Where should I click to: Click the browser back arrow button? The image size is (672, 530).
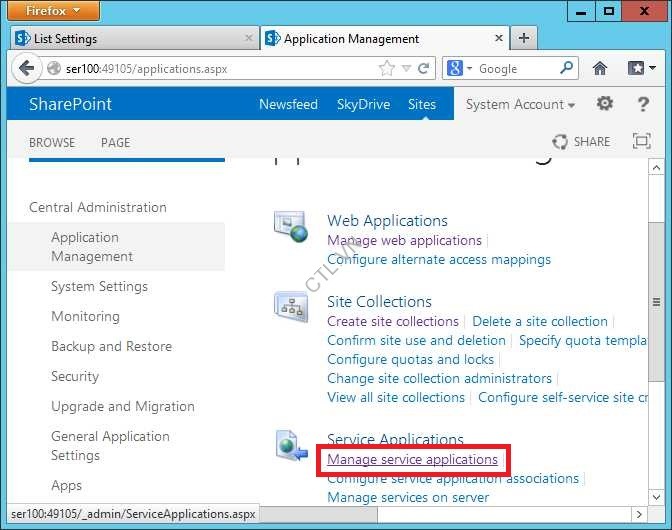coord(27,69)
